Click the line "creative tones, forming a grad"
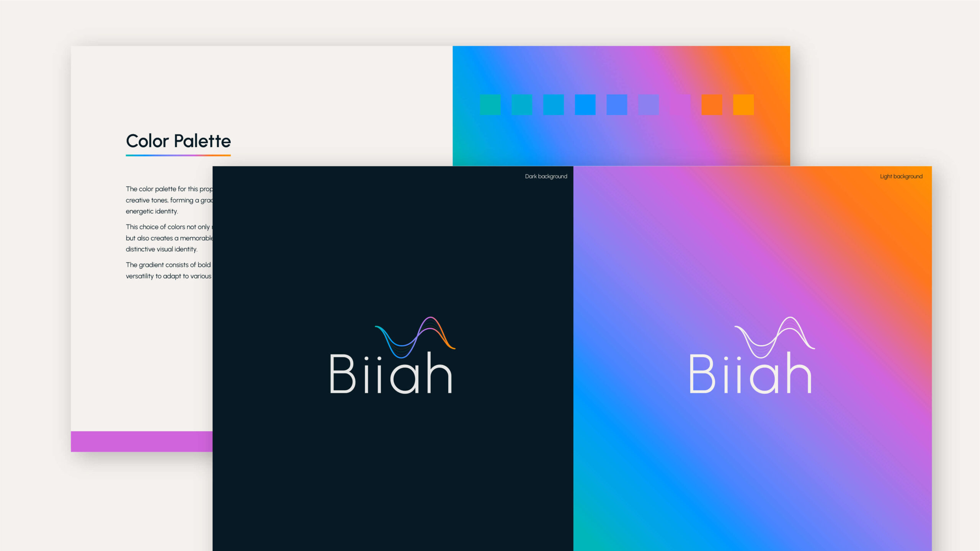This screenshot has height=551, width=980. [169, 200]
